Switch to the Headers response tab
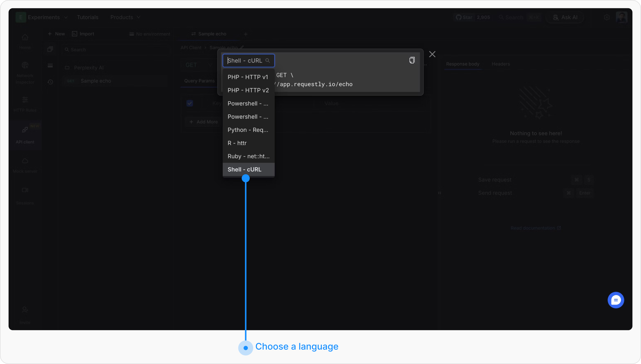 pos(501,64)
